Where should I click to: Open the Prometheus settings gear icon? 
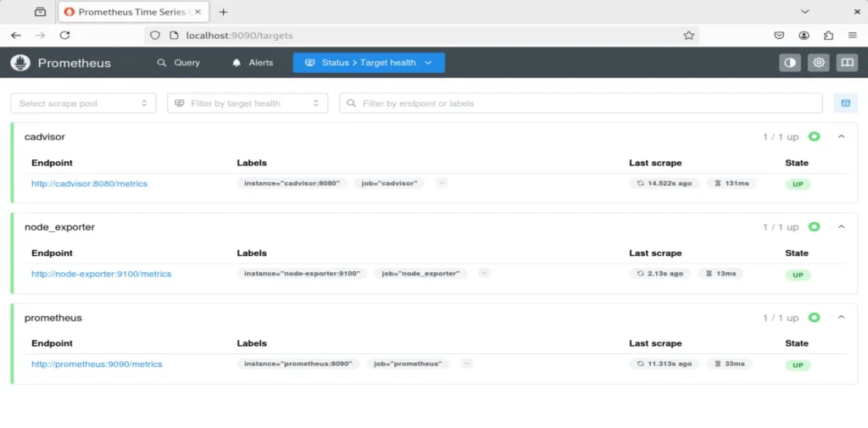coord(818,63)
